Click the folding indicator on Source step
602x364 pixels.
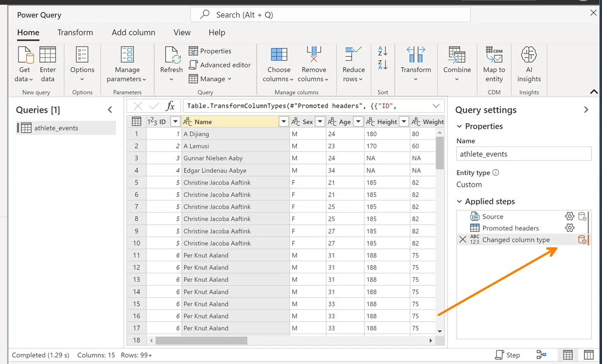(x=582, y=217)
